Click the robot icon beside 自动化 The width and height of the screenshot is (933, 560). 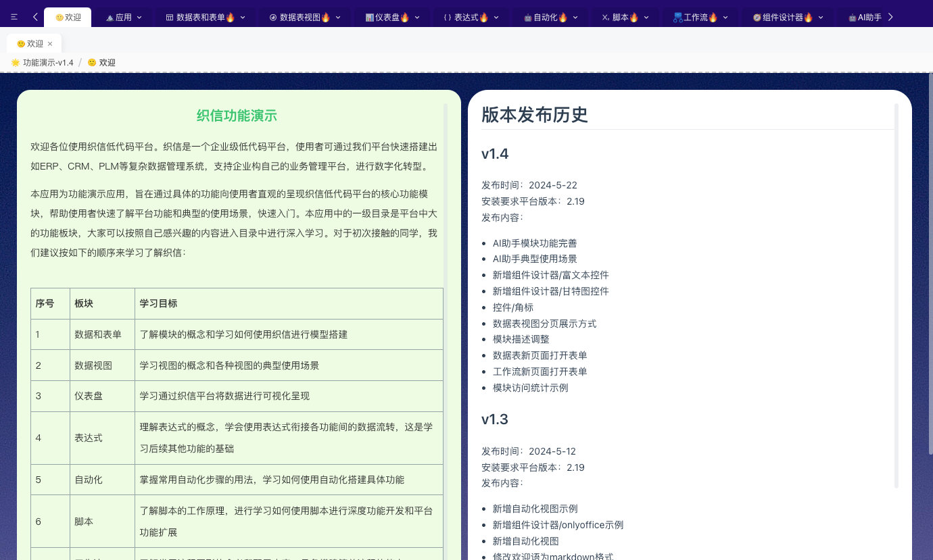tap(528, 18)
